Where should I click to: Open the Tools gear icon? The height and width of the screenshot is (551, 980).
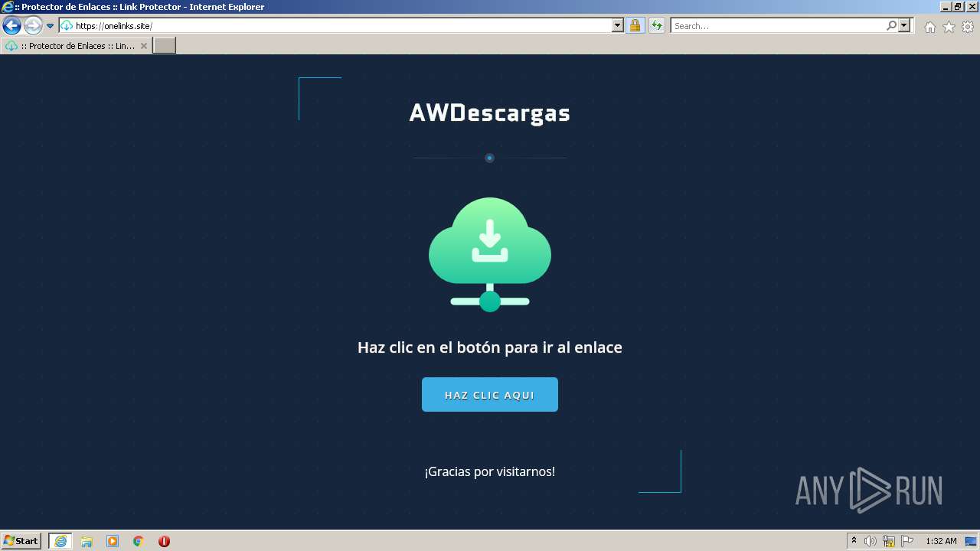pyautogui.click(x=968, y=27)
